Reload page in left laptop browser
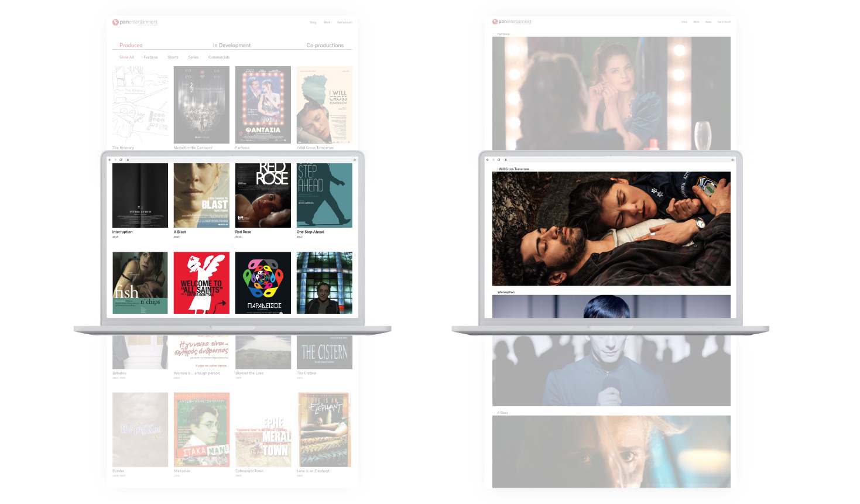This screenshot has width=860, height=504. point(121,160)
